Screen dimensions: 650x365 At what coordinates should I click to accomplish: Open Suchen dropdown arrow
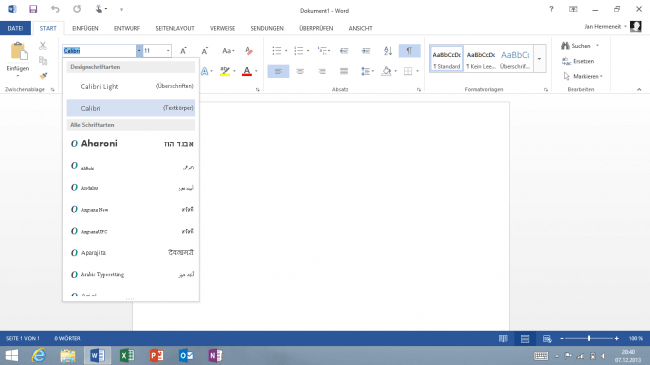(x=597, y=46)
